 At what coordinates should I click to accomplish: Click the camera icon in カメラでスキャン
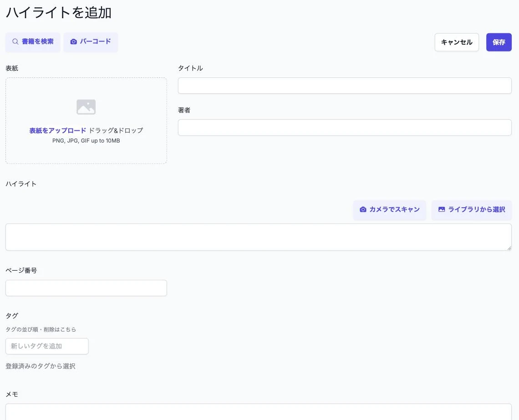pyautogui.click(x=363, y=210)
